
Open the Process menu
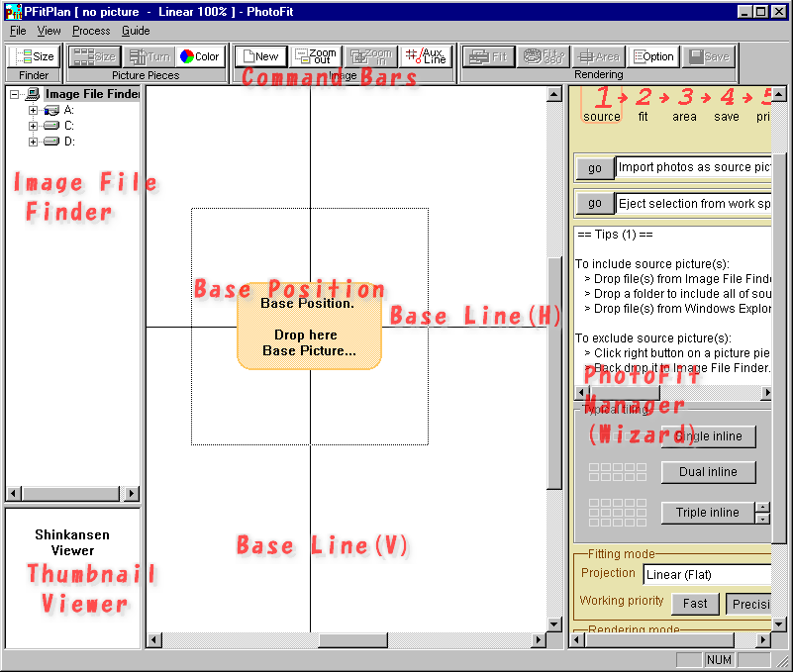(91, 31)
